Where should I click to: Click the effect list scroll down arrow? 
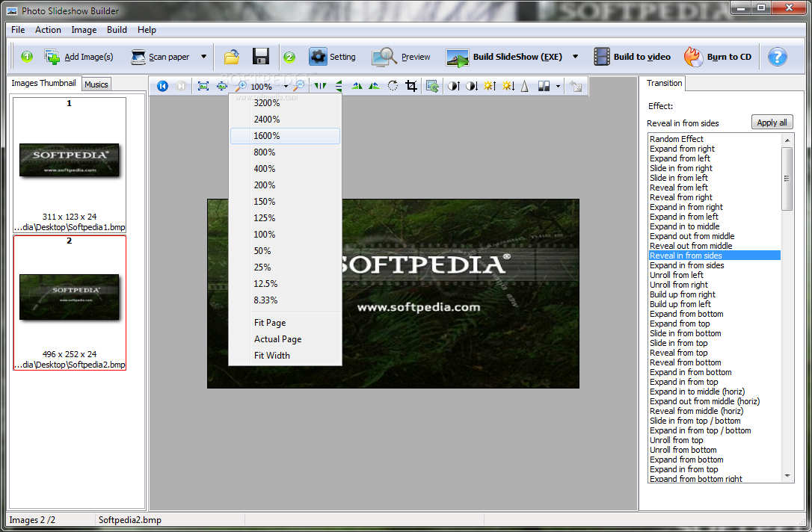787,476
